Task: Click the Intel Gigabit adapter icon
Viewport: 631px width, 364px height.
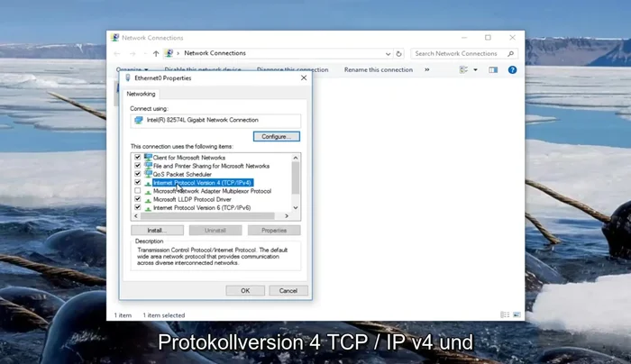Action: [139, 120]
